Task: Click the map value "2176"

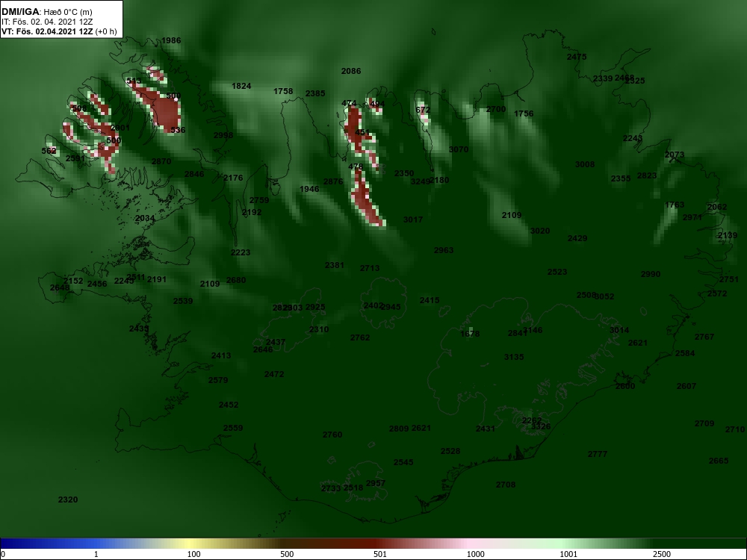Action: pos(233,178)
